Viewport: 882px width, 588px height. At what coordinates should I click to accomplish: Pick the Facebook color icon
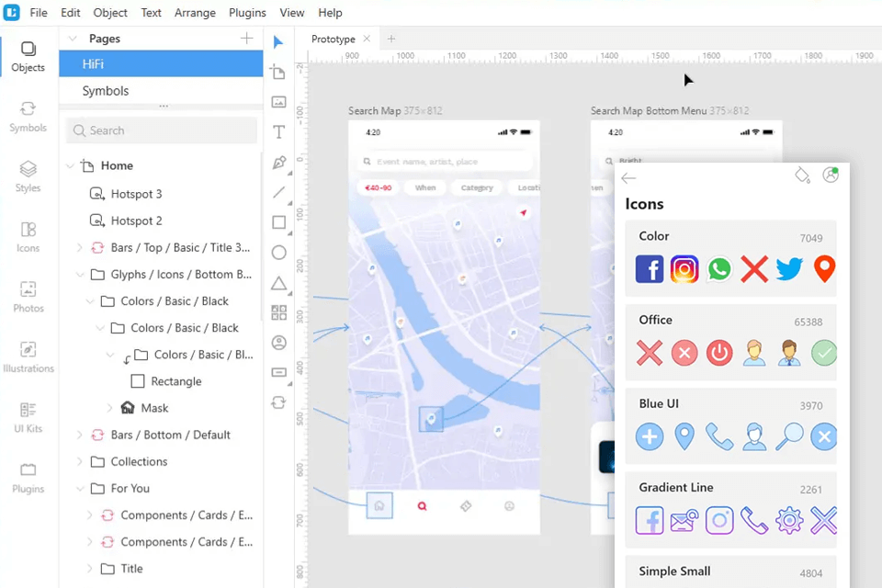click(x=650, y=268)
